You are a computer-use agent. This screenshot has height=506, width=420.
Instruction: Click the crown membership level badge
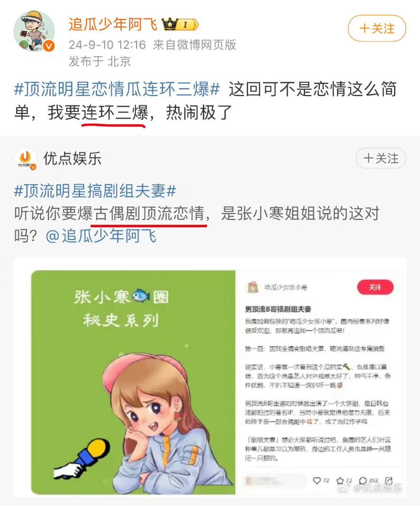180,24
